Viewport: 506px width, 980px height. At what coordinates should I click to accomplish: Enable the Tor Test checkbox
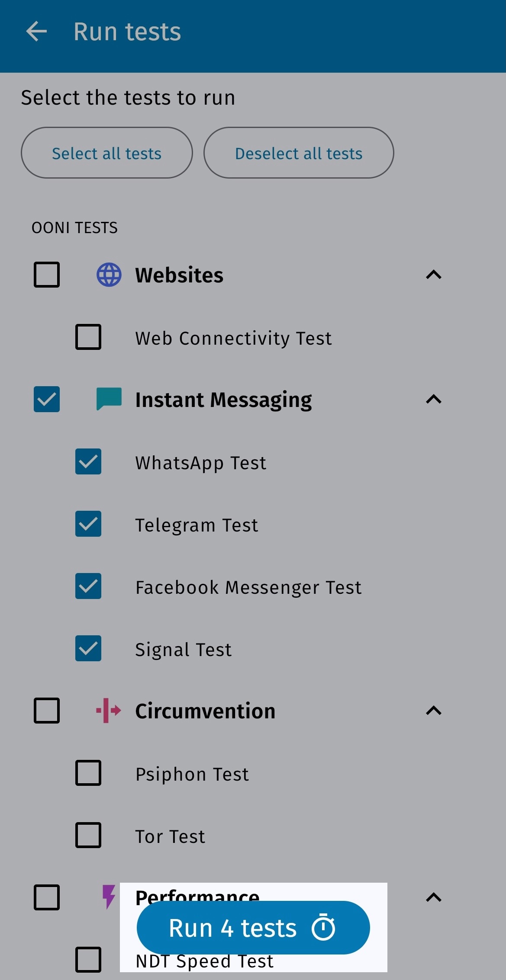88,835
